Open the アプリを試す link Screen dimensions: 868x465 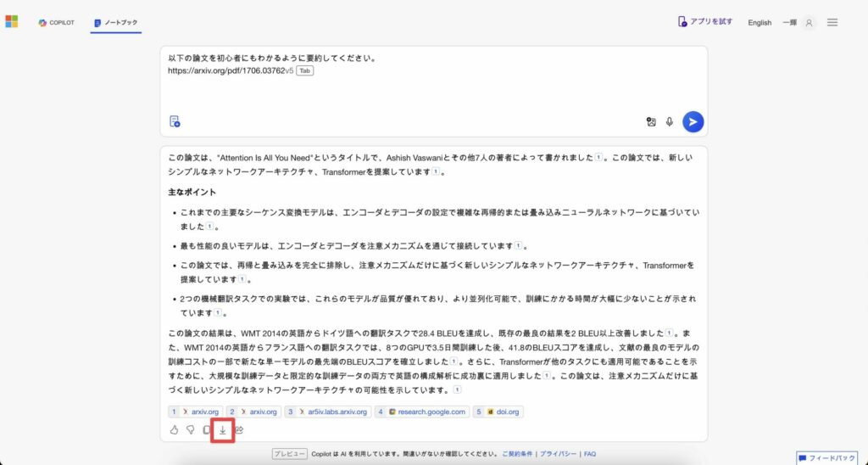(705, 21)
